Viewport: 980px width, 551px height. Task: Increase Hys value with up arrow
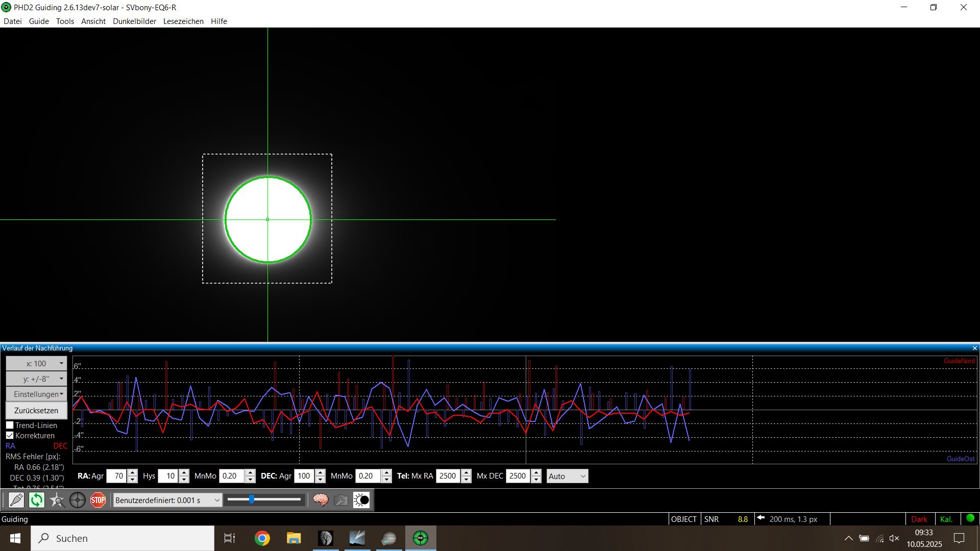(184, 472)
